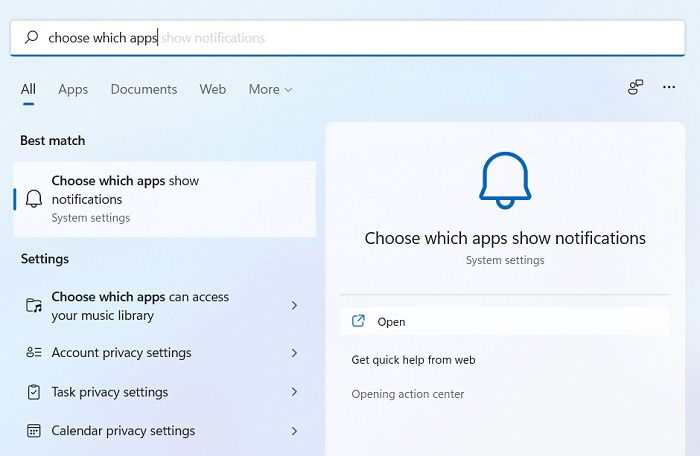This screenshot has width=700, height=456.
Task: Click the Account privacy settings icon
Action: 34,352
